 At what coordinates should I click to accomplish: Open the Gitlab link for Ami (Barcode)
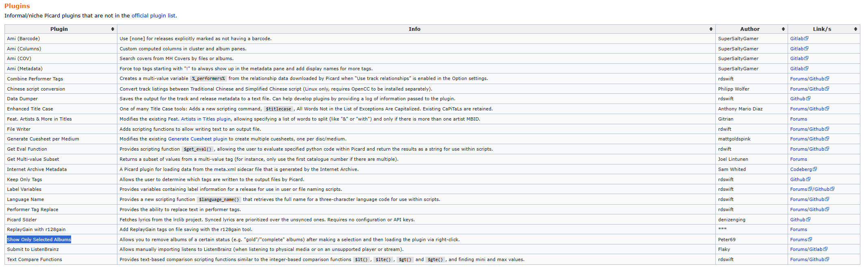click(799, 39)
